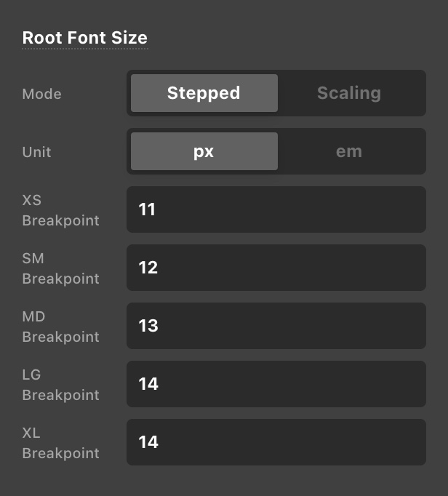Select the Stepped mode option
This screenshot has width=448, height=496.
(204, 93)
